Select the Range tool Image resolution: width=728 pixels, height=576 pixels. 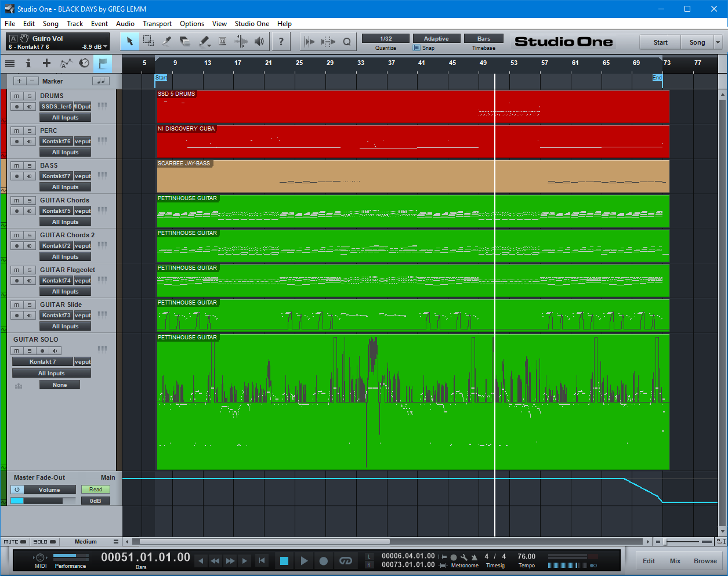[x=149, y=41]
